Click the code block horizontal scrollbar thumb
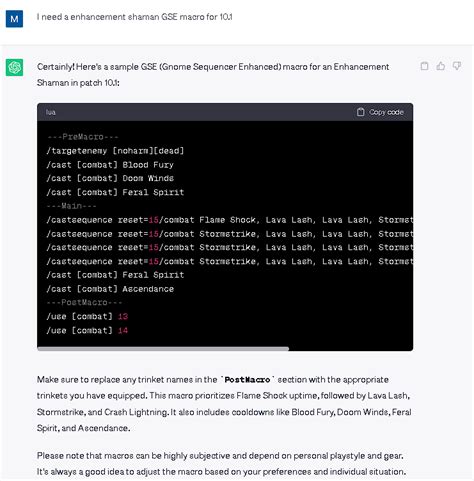 pos(163,349)
